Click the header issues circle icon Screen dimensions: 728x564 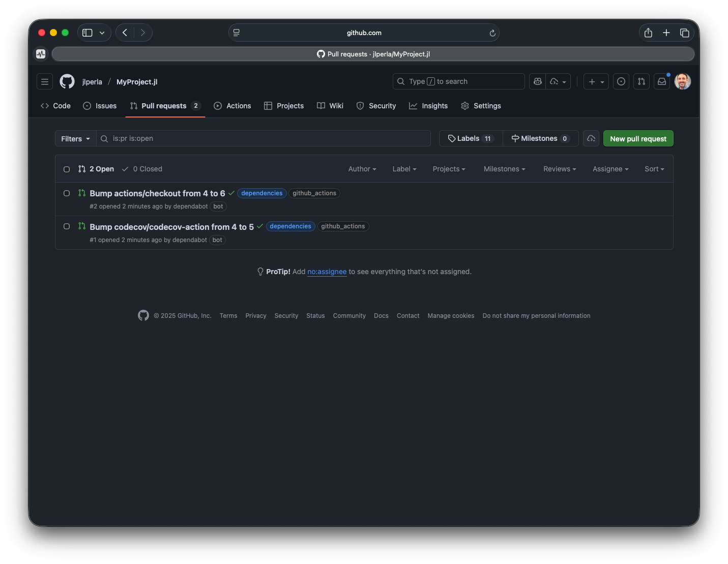[621, 81]
